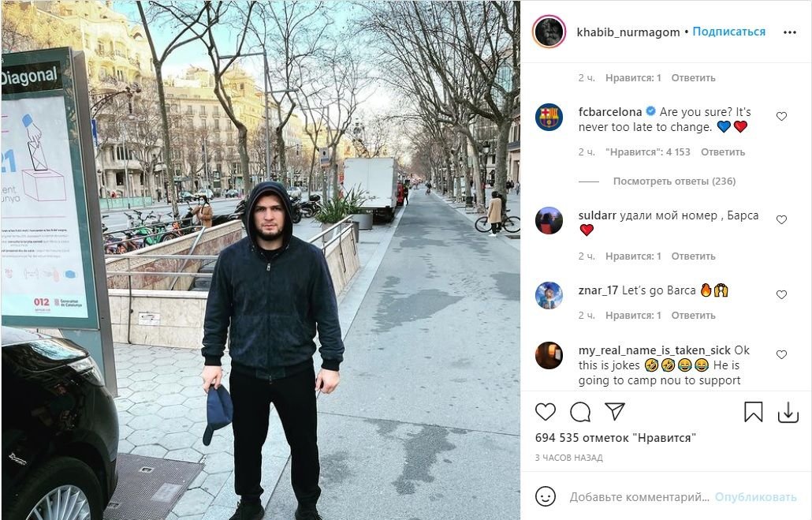
Task: Open khabib_nurmagom profile avatar
Action: pyautogui.click(x=549, y=32)
